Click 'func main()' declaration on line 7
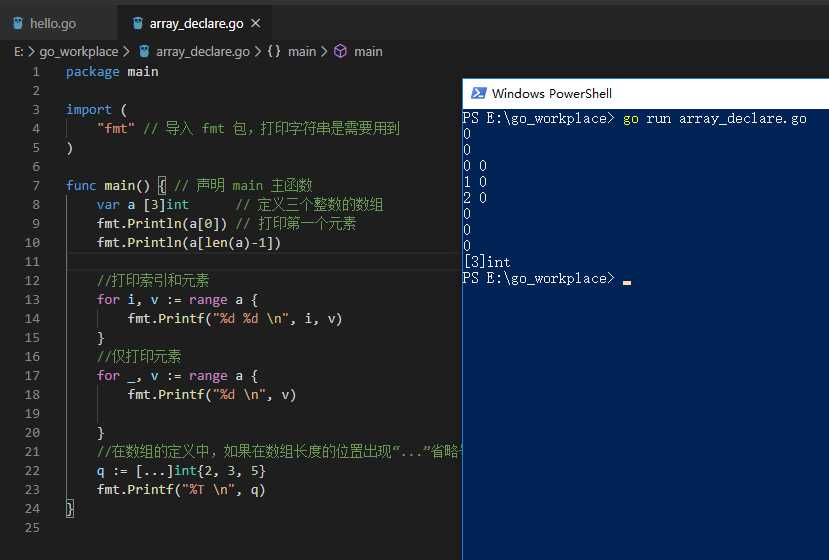The image size is (829, 560). point(108,186)
